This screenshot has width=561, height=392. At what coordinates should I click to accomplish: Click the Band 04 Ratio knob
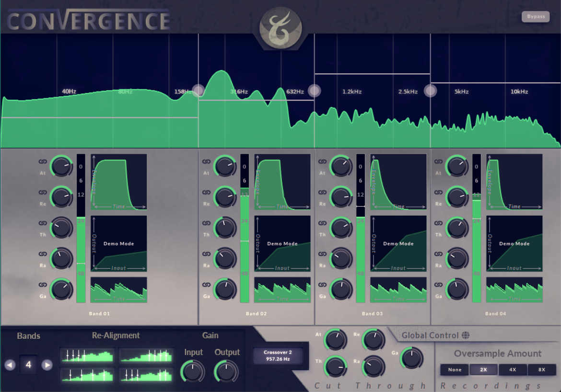coord(457,258)
